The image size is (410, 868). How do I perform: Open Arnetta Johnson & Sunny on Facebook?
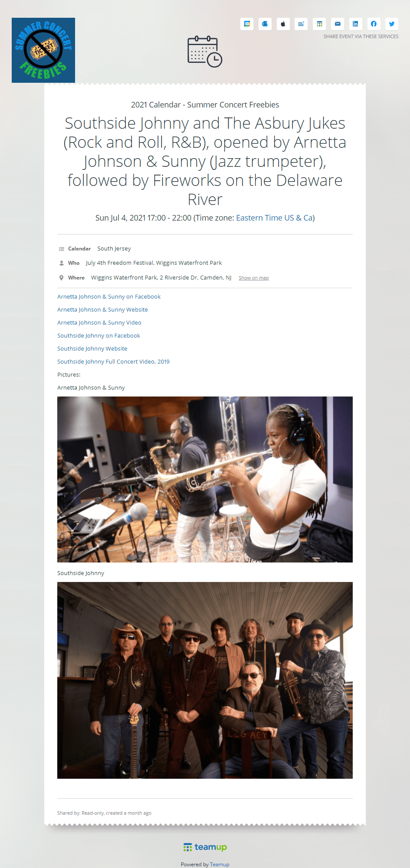coord(109,297)
